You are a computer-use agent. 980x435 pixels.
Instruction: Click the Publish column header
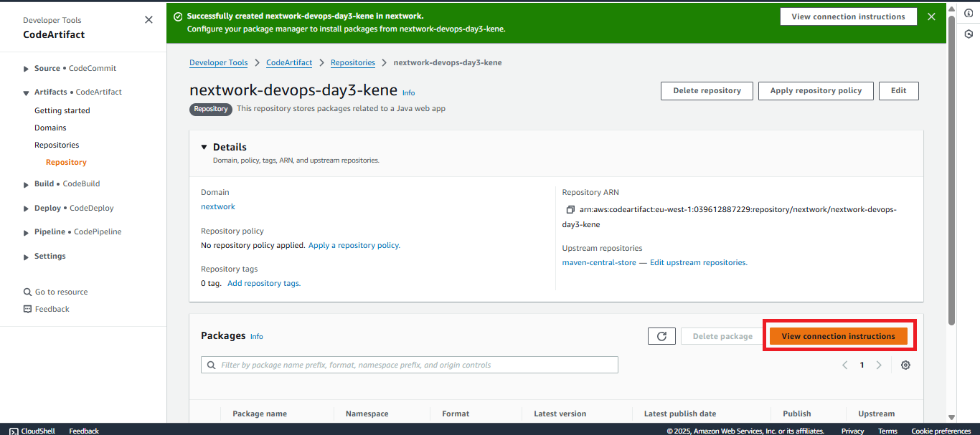pyautogui.click(x=797, y=414)
